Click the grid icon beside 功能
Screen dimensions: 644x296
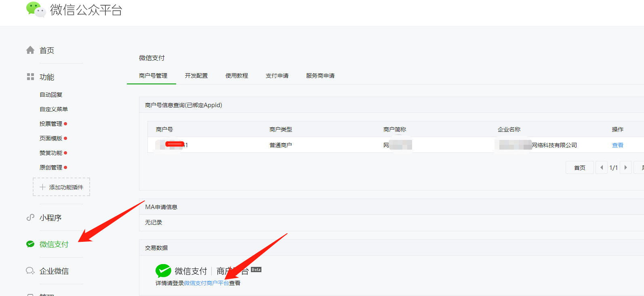point(30,77)
